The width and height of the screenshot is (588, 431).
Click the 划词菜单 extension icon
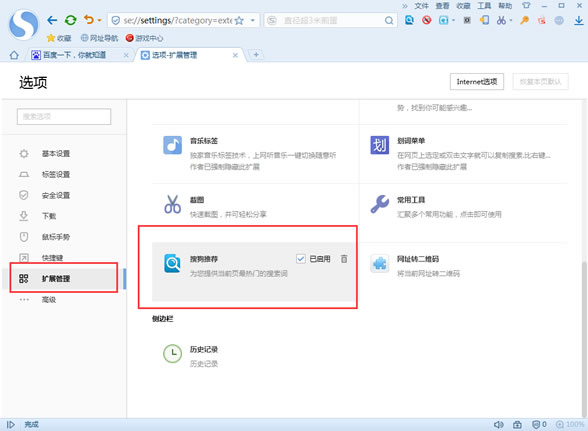coord(380,145)
